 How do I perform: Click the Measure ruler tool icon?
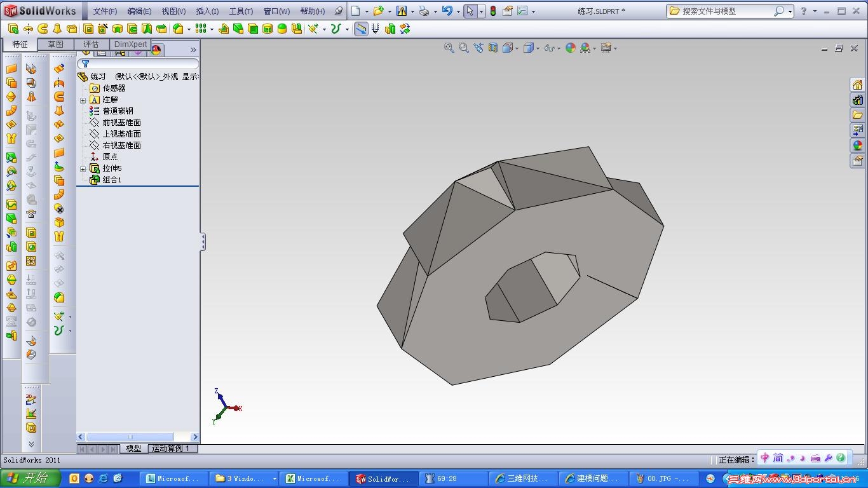[361, 29]
